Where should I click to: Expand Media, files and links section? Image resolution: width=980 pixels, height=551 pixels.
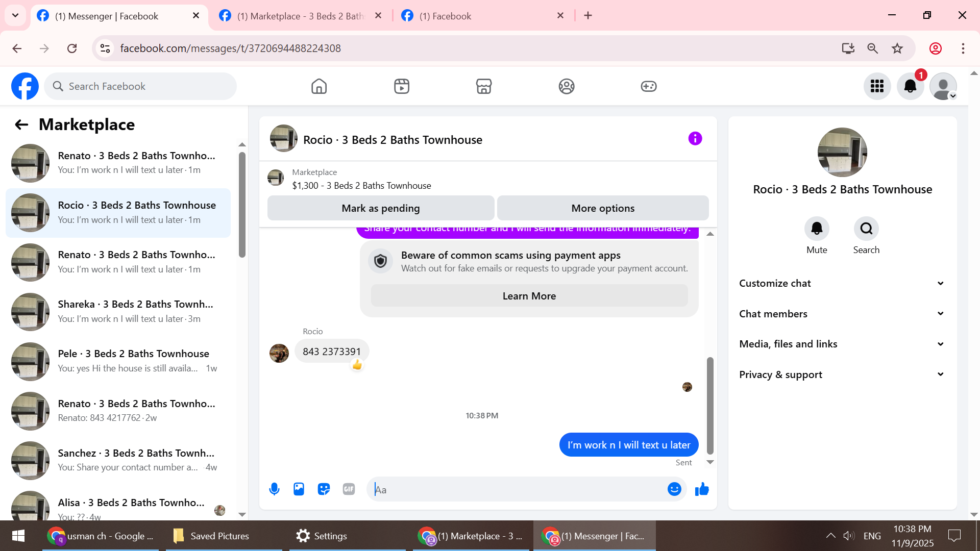842,344
